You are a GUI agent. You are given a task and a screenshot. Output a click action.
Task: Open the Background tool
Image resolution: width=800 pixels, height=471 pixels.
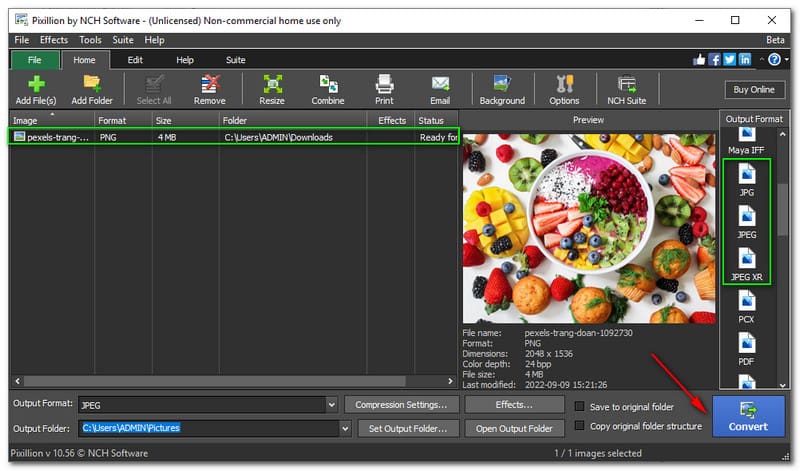502,89
